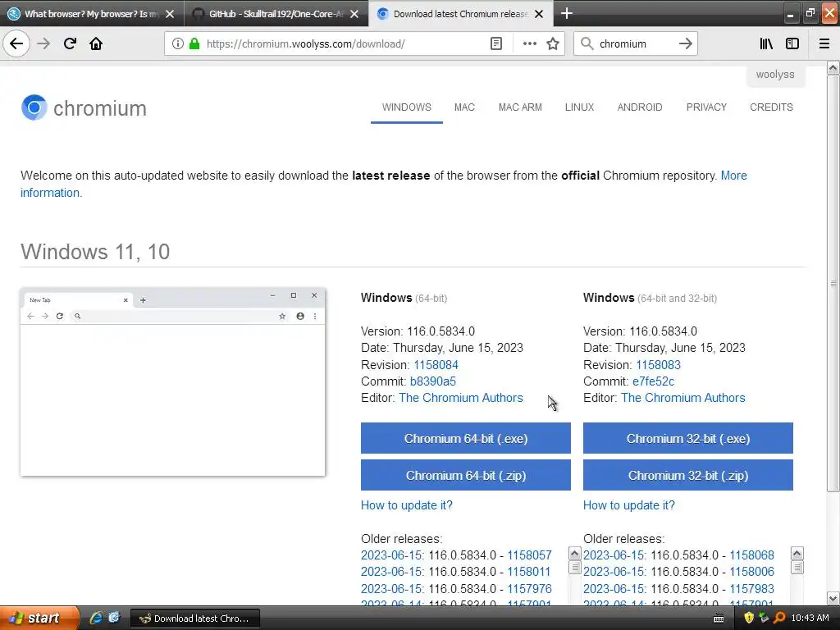This screenshot has height=630, width=840.
Task: Switch to GitHub Skulltrail192/One-Core tab
Action: [276, 14]
